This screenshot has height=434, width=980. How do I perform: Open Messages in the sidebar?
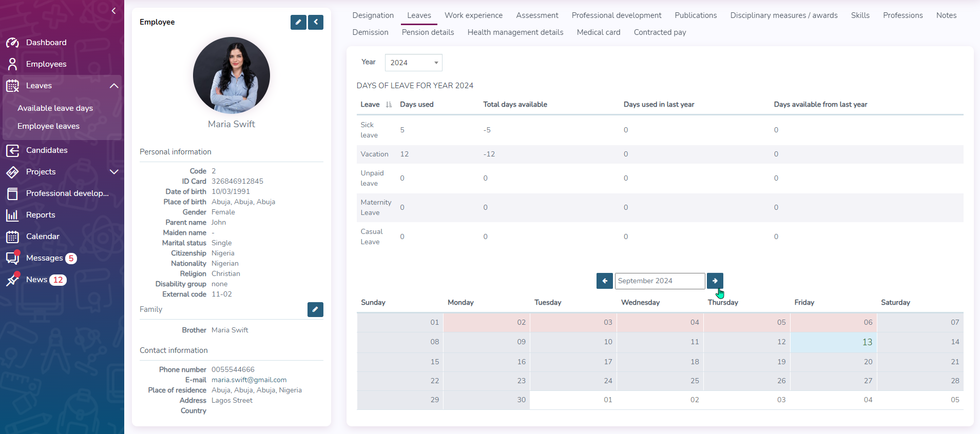(x=44, y=258)
